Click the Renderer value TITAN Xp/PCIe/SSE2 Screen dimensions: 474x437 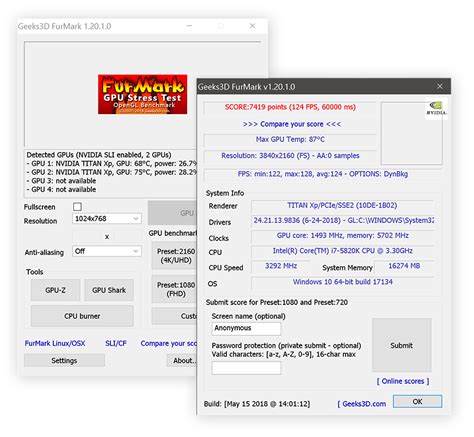coord(342,205)
